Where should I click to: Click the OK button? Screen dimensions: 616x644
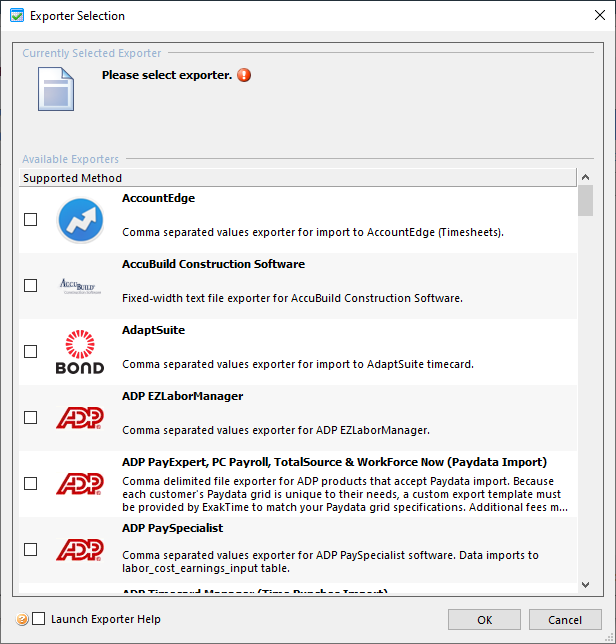click(x=485, y=620)
